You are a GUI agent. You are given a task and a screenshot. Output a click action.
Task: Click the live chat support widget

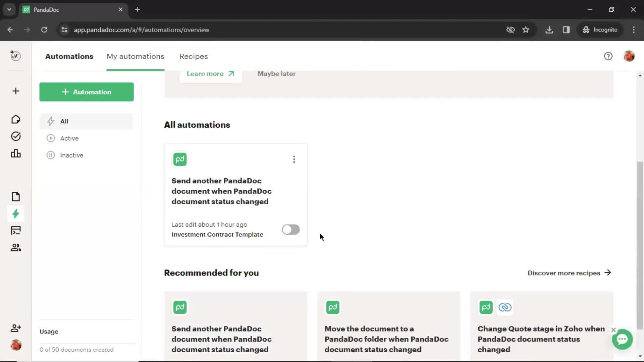(622, 340)
